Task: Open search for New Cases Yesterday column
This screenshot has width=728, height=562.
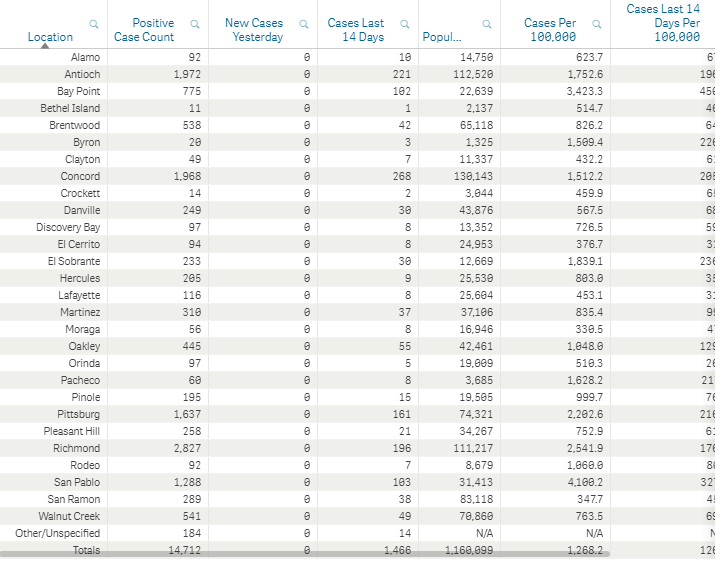Action: click(304, 24)
